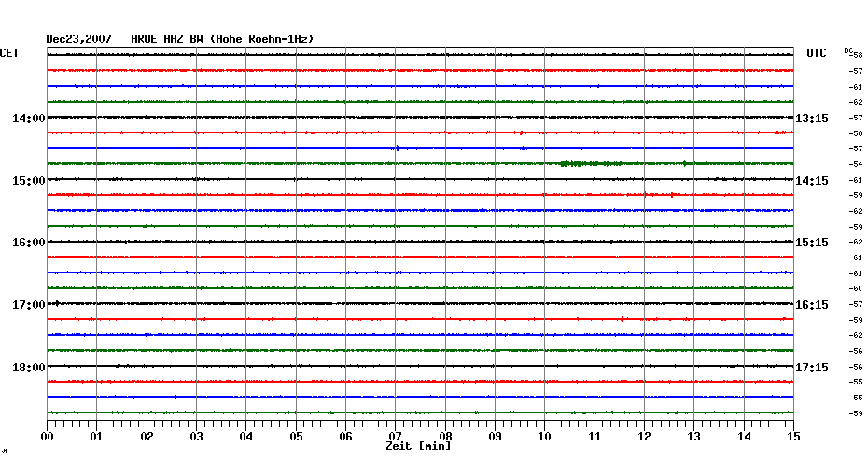
Task: Click the 10 minute axis tick label
Action: [x=545, y=436]
